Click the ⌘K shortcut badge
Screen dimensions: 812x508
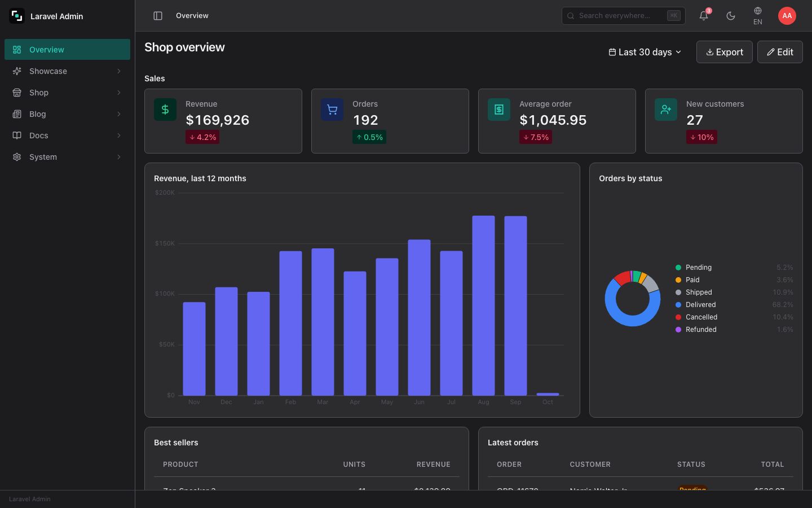click(x=673, y=16)
